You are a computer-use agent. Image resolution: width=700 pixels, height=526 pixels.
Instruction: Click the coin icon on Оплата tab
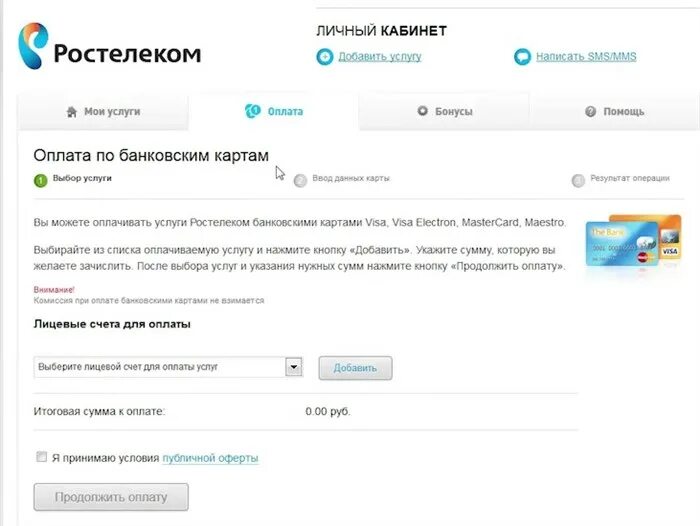pyautogui.click(x=253, y=111)
